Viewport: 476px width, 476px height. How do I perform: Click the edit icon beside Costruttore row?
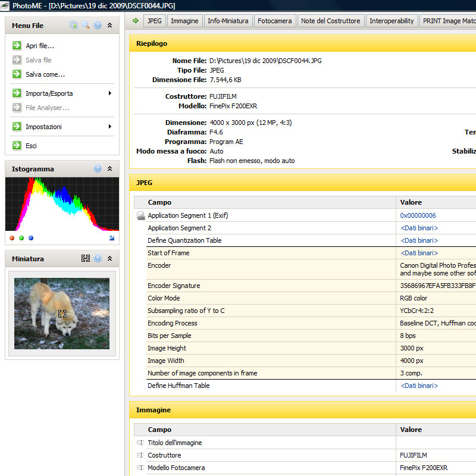coord(140,455)
